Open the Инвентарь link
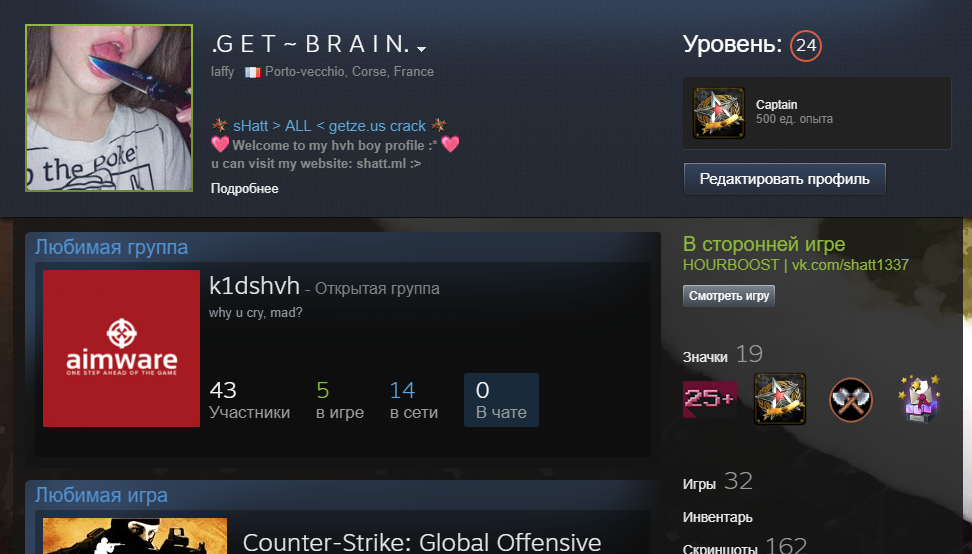Viewport: 972px width, 554px height. (717, 517)
